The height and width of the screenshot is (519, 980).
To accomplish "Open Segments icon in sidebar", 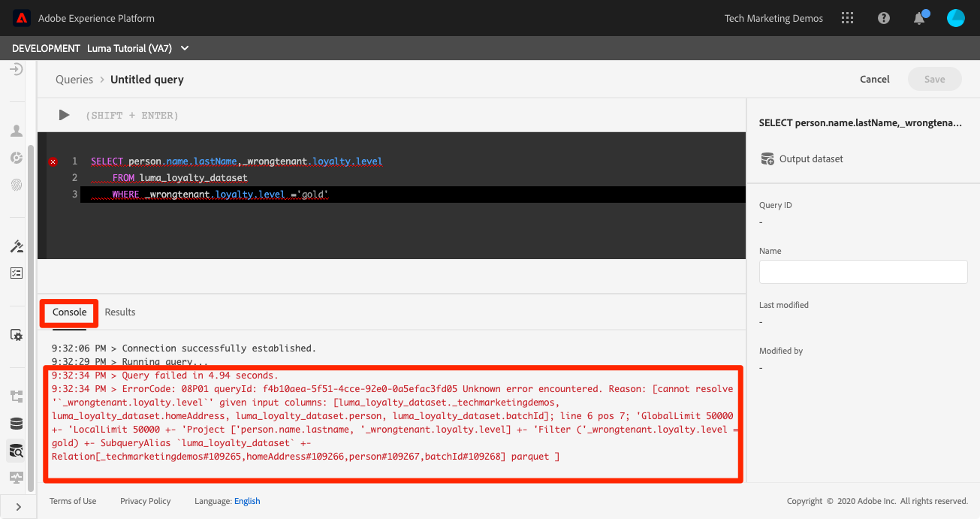I will (17, 158).
